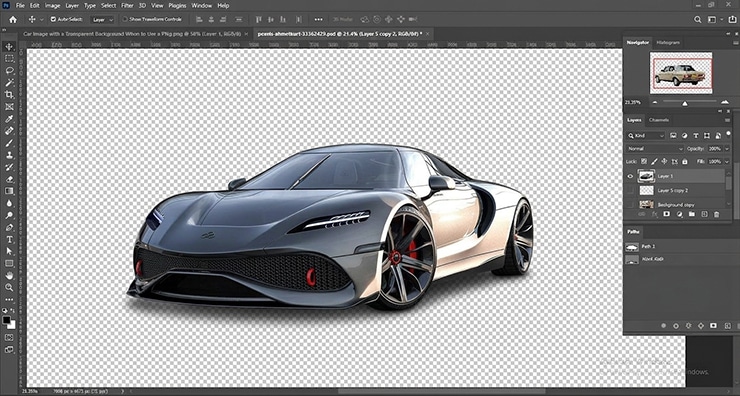The width and height of the screenshot is (740, 396).
Task: Click the Navigator preview thumbnail
Action: (x=681, y=73)
